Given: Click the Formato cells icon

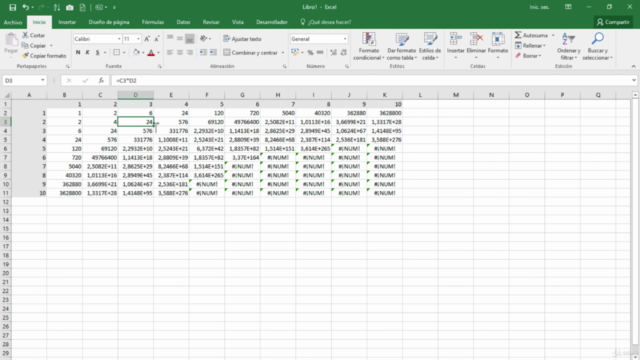Looking at the screenshot, I should 498,40.
